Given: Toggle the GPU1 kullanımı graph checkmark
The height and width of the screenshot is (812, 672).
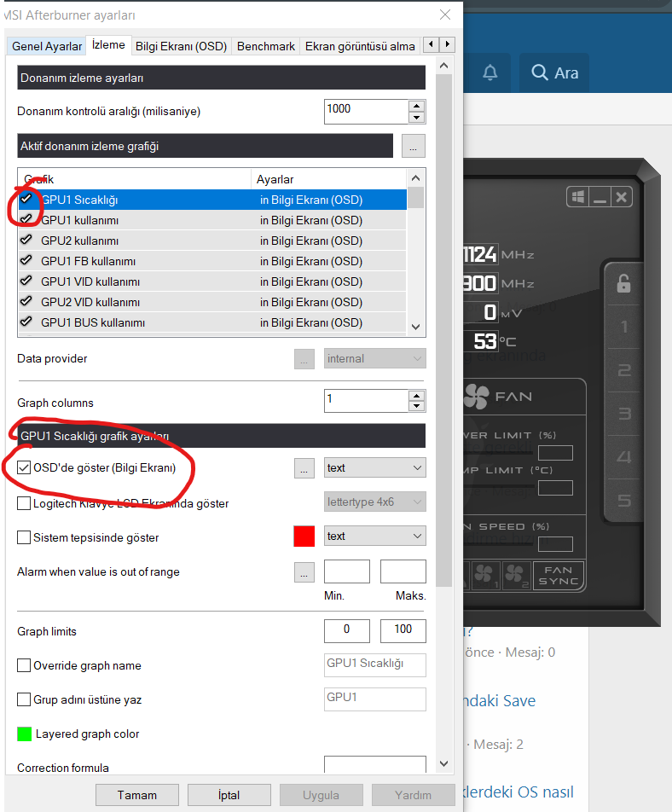Looking at the screenshot, I should tap(26, 219).
